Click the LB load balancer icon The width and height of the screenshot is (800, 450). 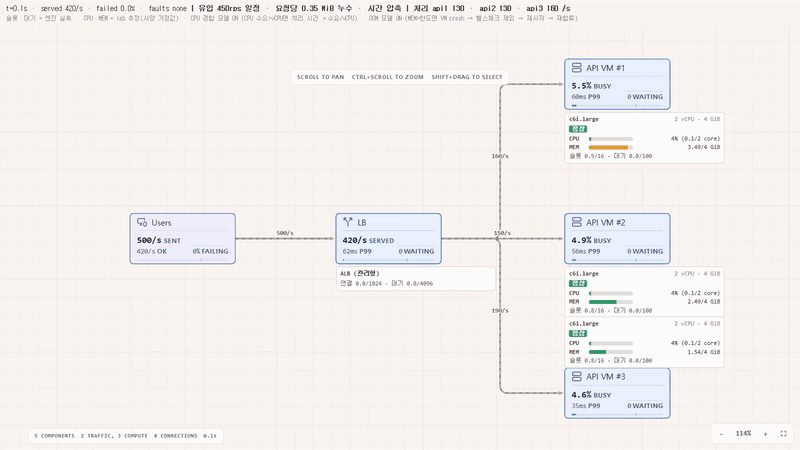click(348, 222)
